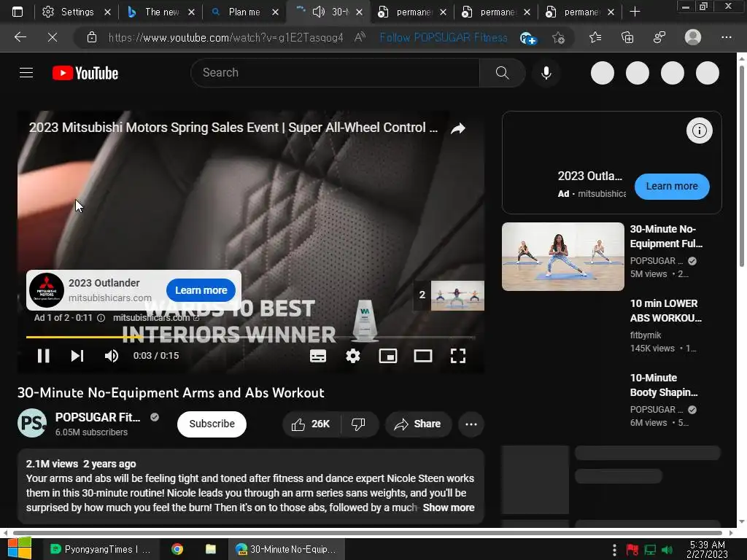Toggle subtitles closed captions
This screenshot has height=560, width=747.
[x=318, y=356]
